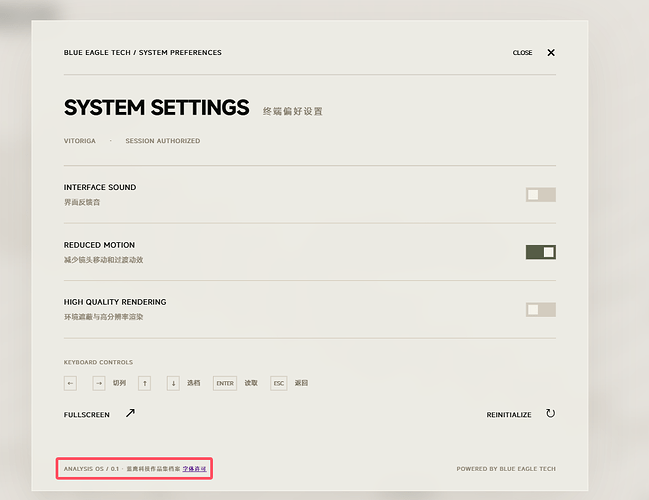Click the REINITIALIZE label
The width and height of the screenshot is (649, 500).
point(509,415)
